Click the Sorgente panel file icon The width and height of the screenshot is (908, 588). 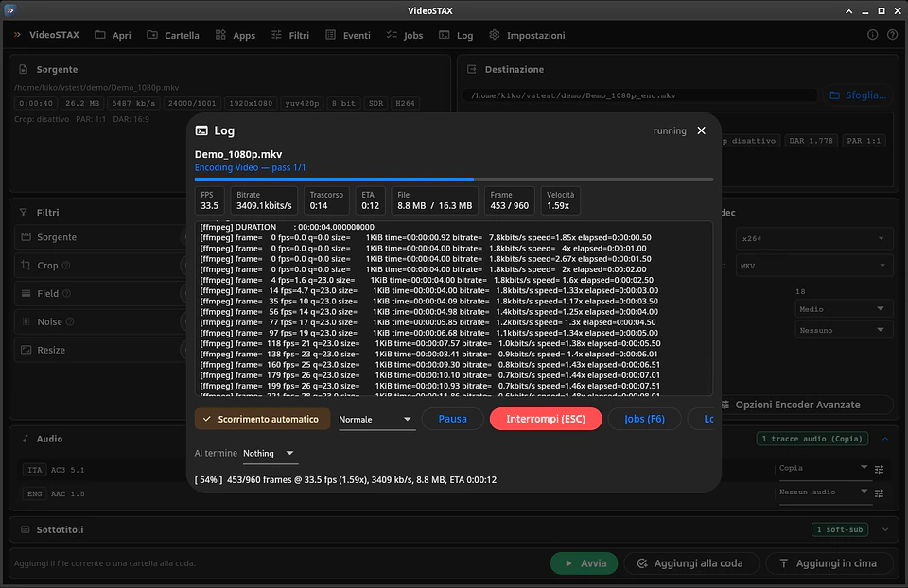[x=23, y=69]
